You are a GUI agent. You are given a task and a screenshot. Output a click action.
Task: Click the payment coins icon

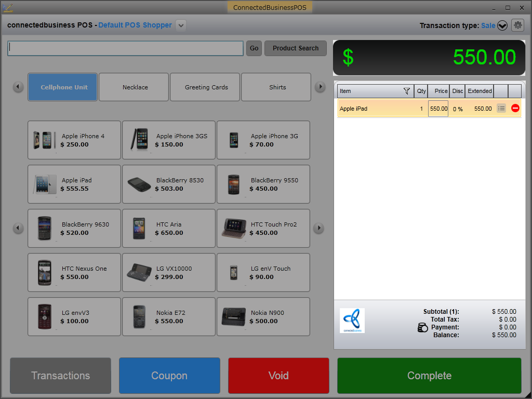[422, 327]
